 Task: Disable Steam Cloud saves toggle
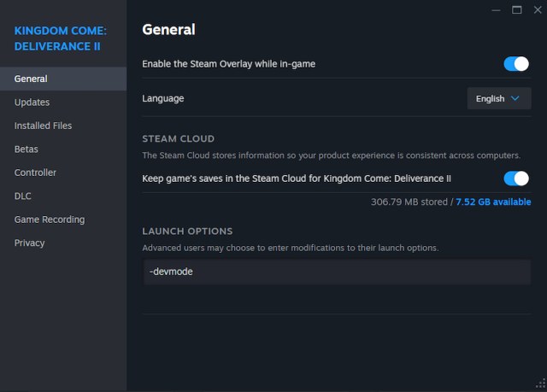(x=516, y=178)
